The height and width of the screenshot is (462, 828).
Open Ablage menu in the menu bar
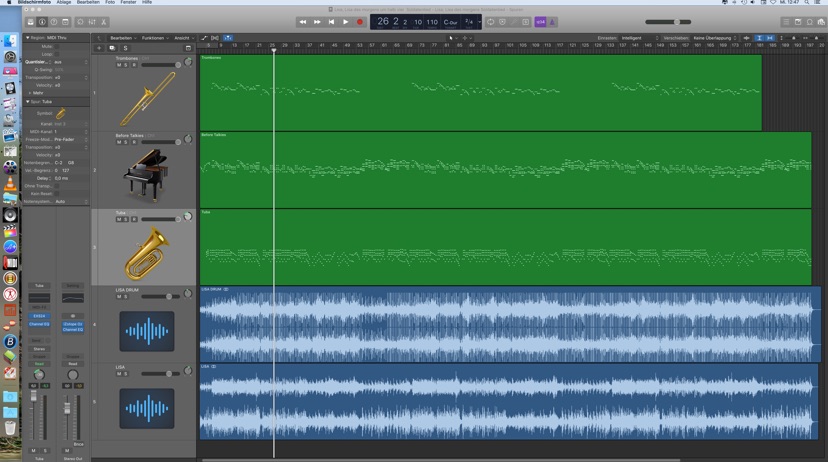tap(64, 2)
